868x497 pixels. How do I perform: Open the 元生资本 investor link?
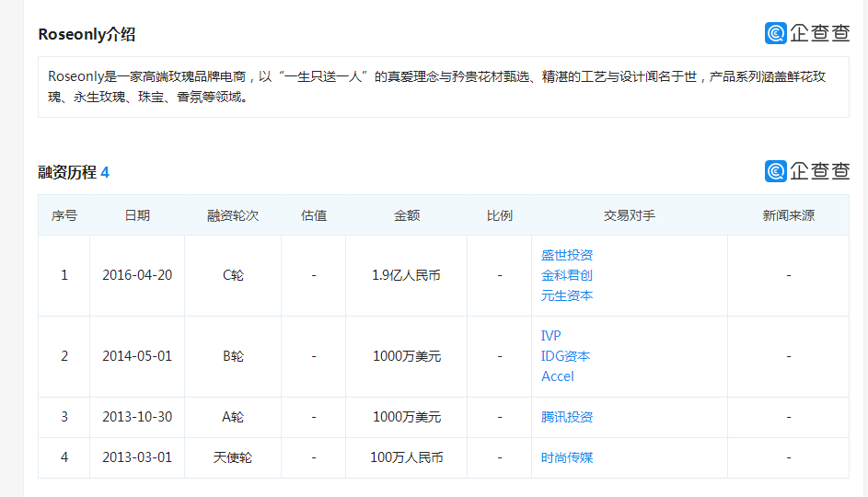coord(566,295)
